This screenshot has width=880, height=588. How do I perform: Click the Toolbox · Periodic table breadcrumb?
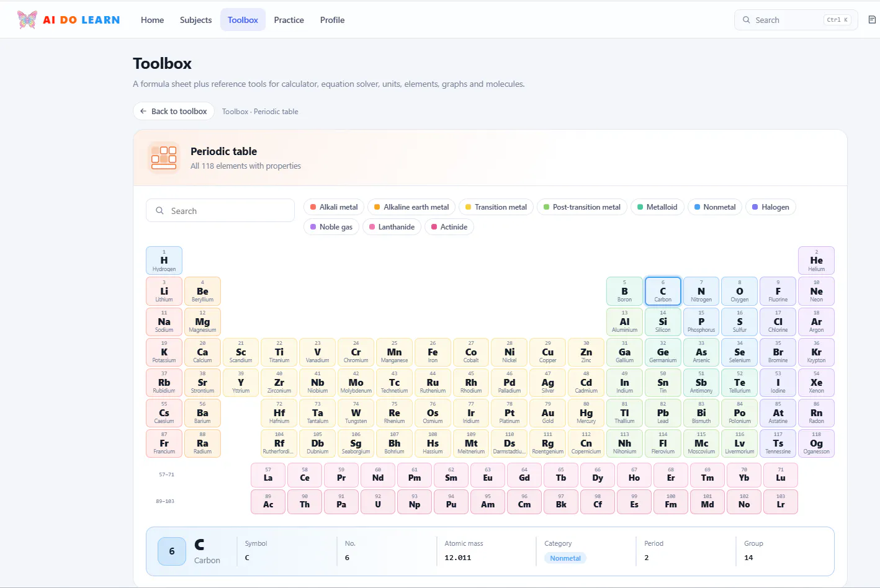pos(260,112)
